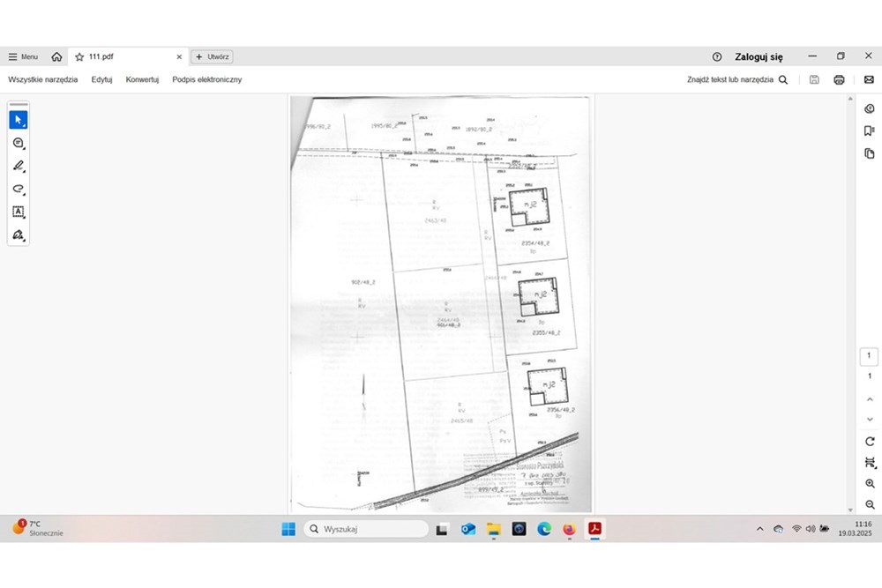882x588 pixels.
Task: Open the Edytuj tab
Action: [x=101, y=79]
